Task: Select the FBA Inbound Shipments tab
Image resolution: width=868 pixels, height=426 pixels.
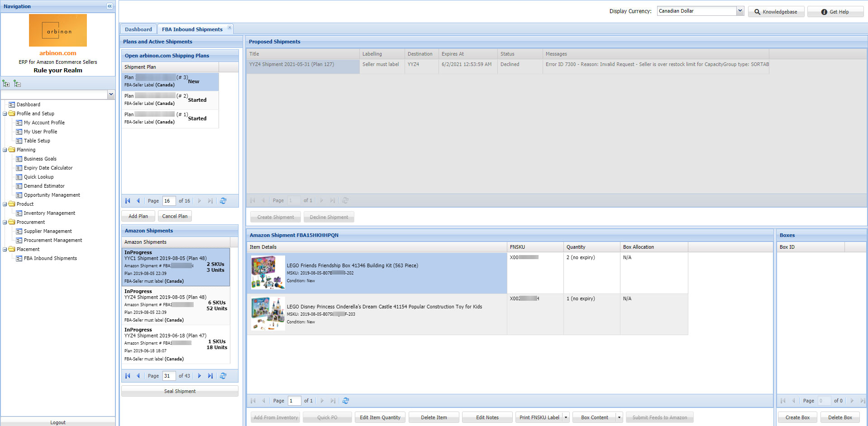Action: pos(192,29)
